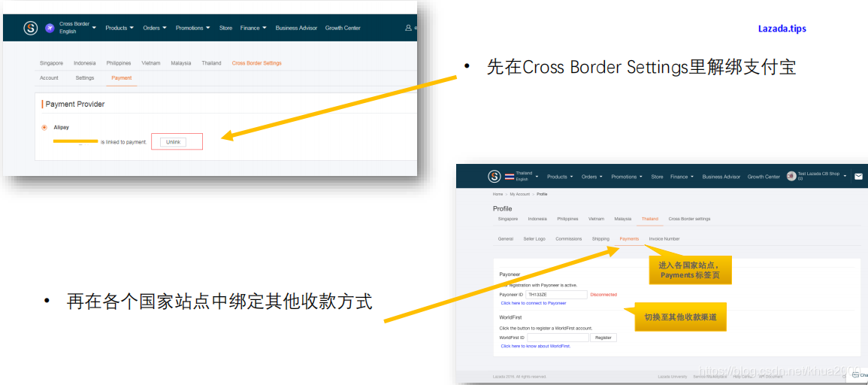Open the Lazada.tips link
Image resolution: width=868 pixels, height=385 pixels.
tap(782, 29)
